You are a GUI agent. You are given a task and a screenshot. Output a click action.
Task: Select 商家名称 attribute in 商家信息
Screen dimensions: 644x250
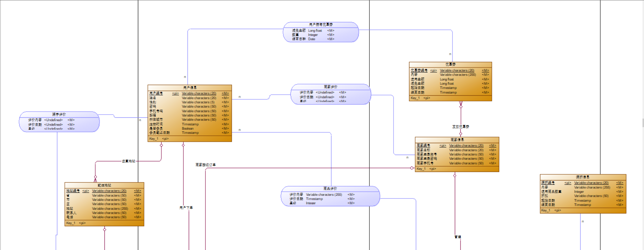tap(457, 150)
